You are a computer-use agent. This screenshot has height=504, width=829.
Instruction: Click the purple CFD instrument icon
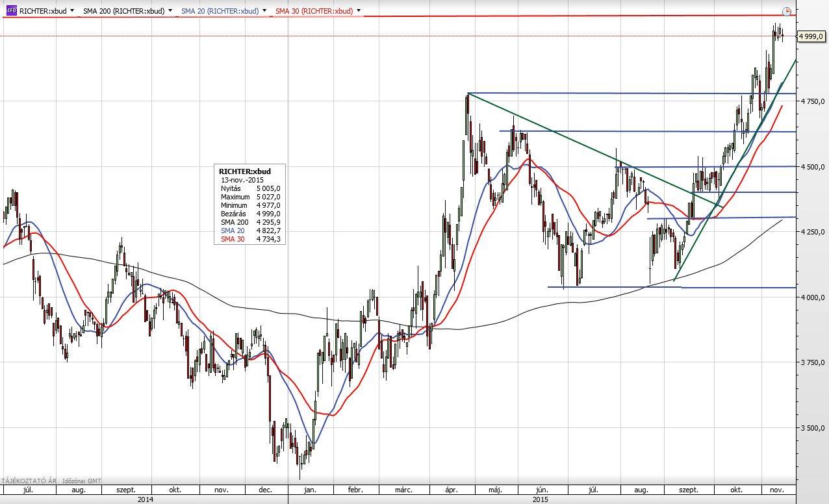tap(10, 11)
